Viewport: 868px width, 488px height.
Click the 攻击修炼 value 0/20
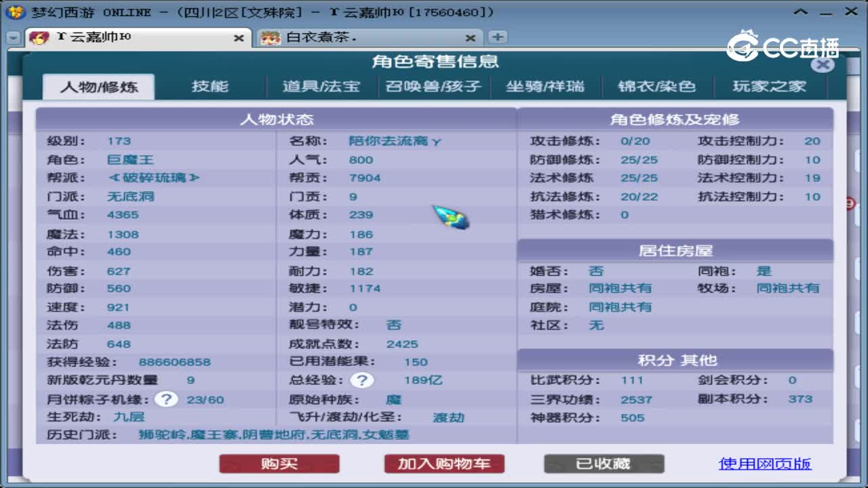click(x=635, y=141)
